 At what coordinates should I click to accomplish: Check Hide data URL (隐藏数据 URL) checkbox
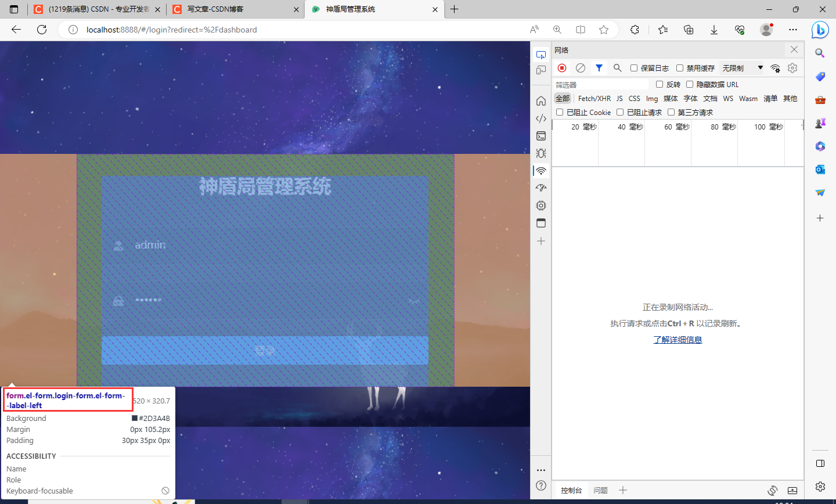click(x=690, y=84)
